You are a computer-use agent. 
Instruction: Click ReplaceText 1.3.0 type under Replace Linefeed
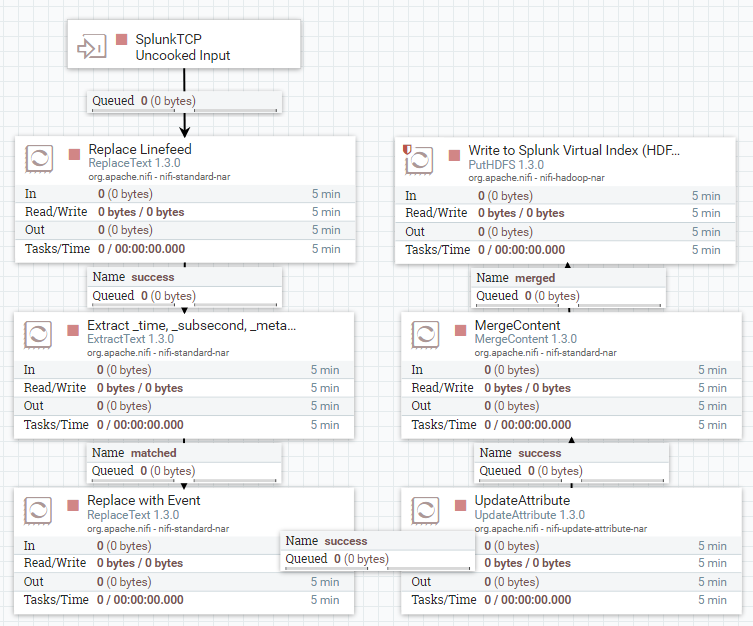[x=134, y=163]
